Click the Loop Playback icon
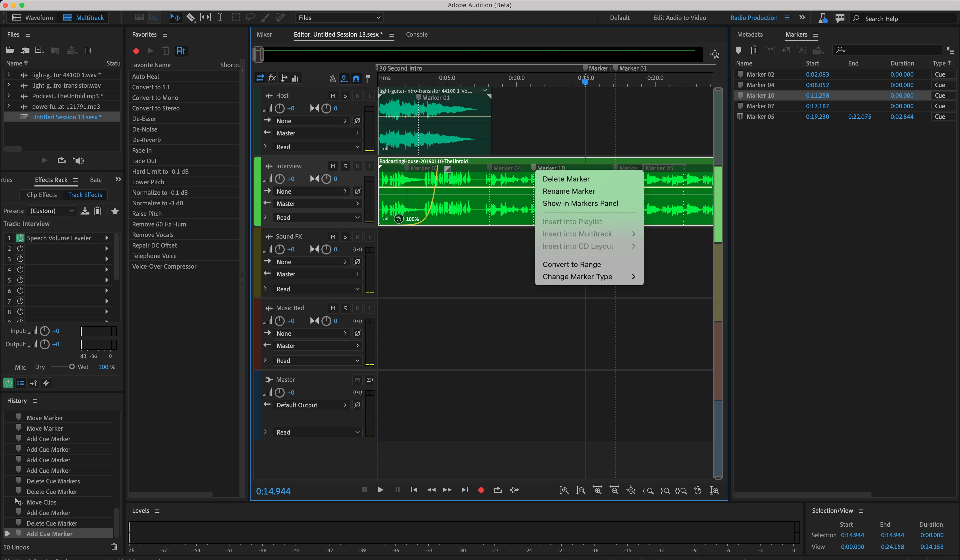The height and width of the screenshot is (560, 960). click(497, 490)
